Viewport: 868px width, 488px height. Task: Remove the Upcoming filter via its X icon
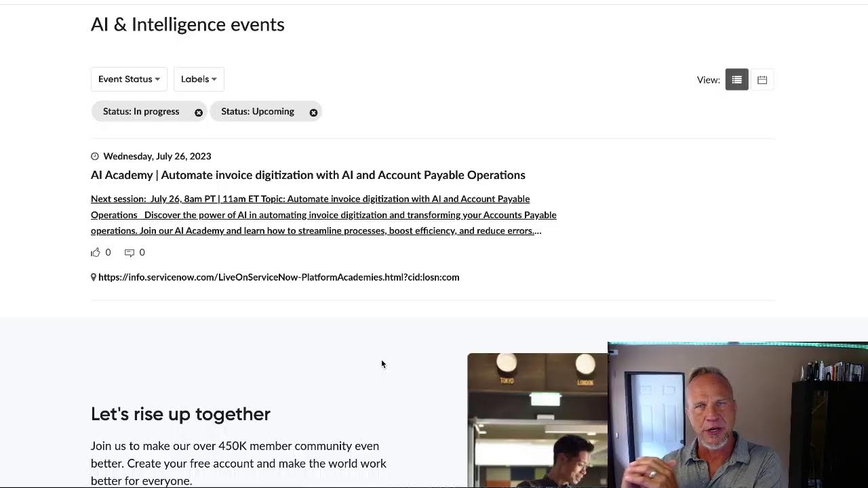(313, 112)
